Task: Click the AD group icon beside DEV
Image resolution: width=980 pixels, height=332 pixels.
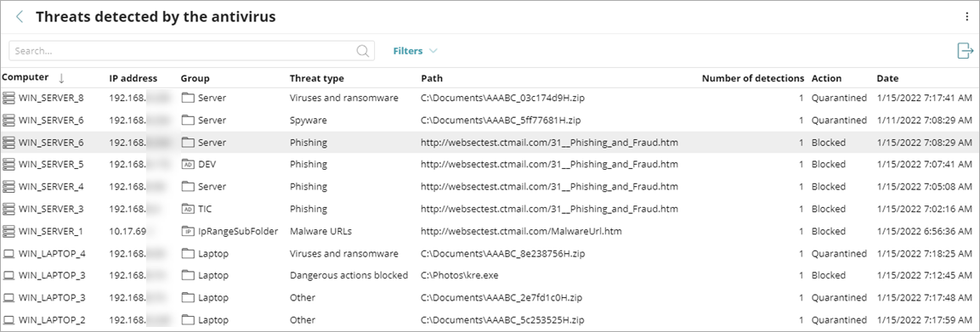Action: (x=188, y=164)
